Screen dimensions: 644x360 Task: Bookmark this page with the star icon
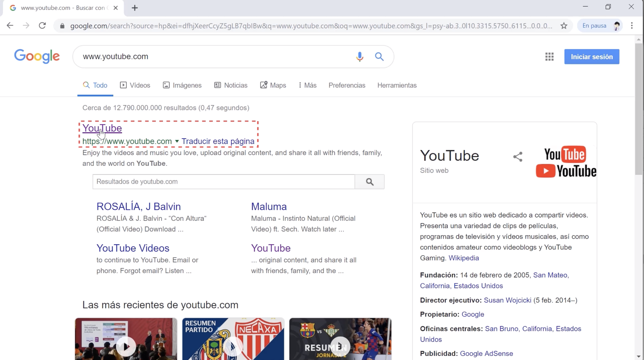coord(563,26)
